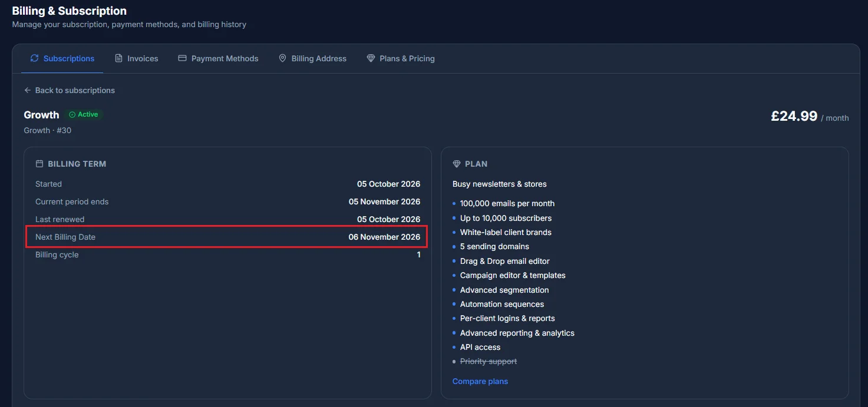Switch to the Invoices tab

pyautogui.click(x=136, y=58)
